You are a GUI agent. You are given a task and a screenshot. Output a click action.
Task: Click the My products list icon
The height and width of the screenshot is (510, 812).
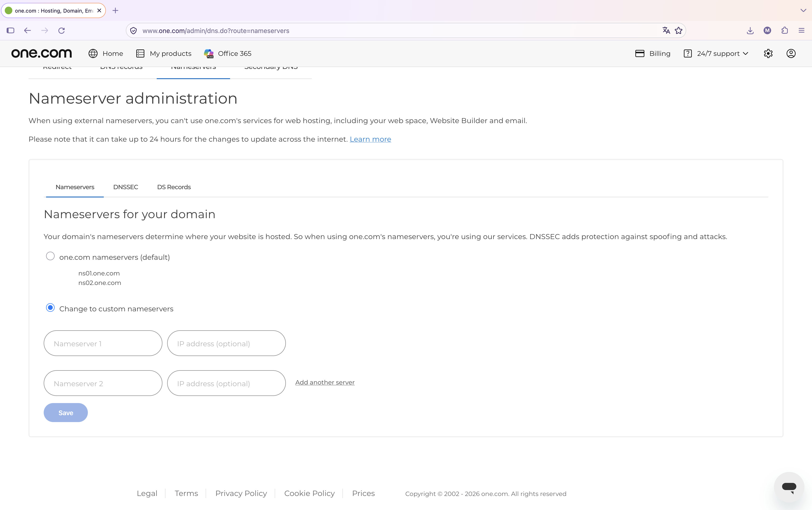point(140,53)
